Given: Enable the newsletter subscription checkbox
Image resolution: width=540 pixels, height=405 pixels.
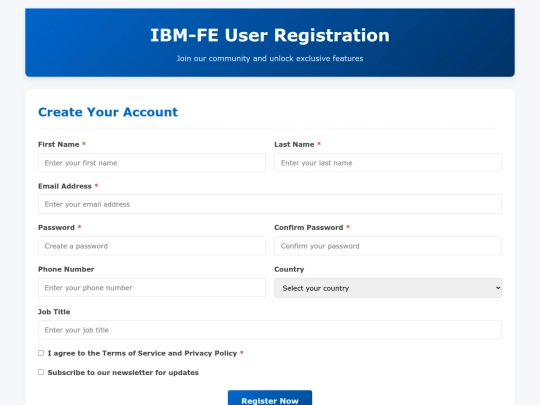Looking at the screenshot, I should click(41, 372).
